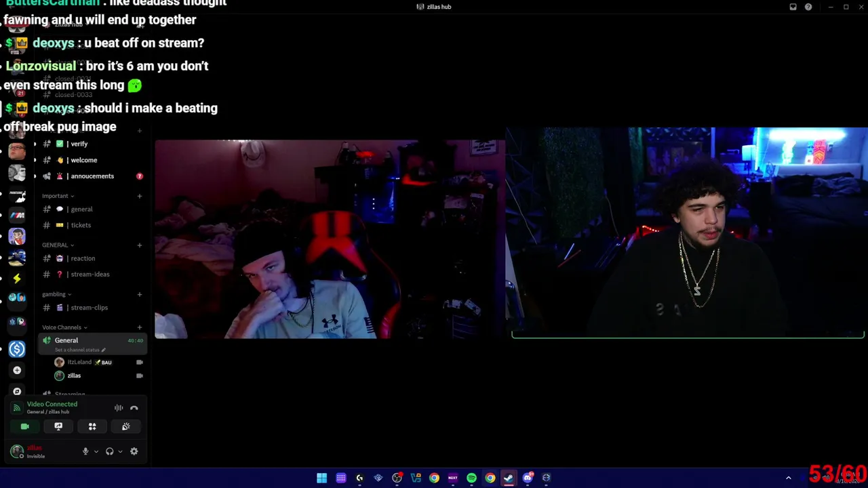Add a channel to GENERAL category
Screen dimensions: 868x488
pyautogui.click(x=140, y=245)
